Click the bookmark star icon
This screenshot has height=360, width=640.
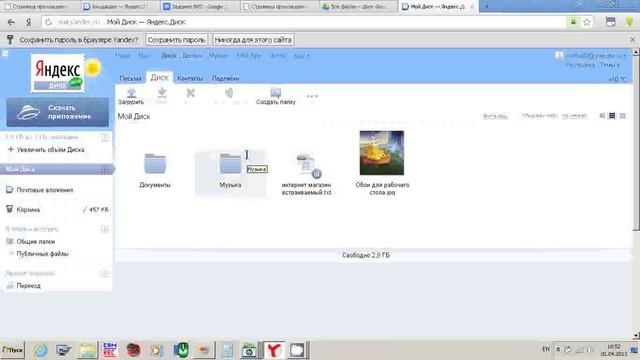click(x=587, y=22)
